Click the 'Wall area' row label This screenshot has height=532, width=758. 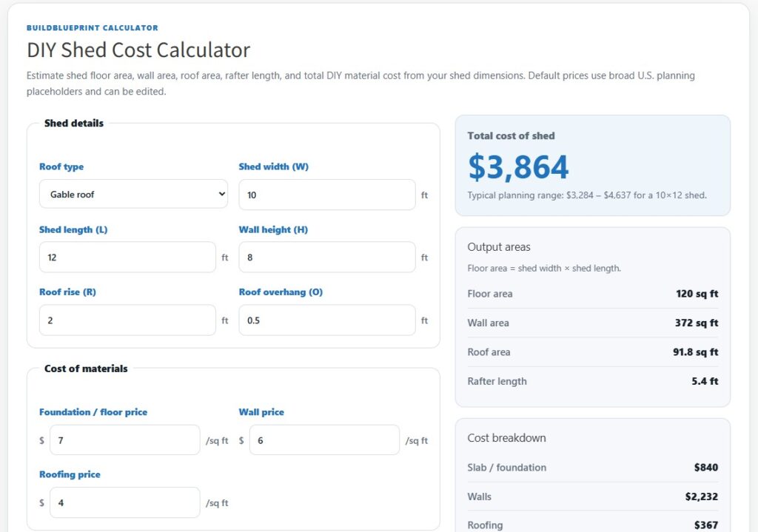click(489, 323)
